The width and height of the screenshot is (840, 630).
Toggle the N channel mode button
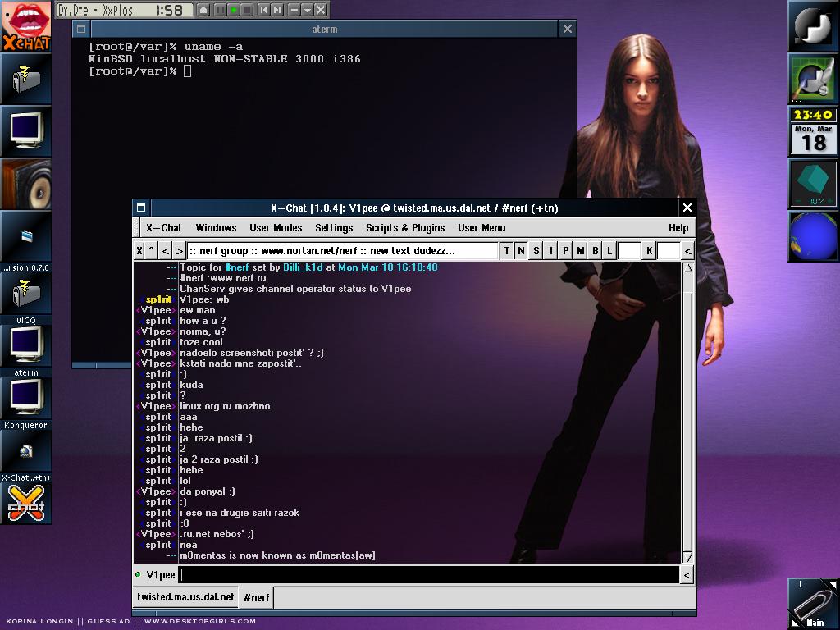(x=521, y=251)
